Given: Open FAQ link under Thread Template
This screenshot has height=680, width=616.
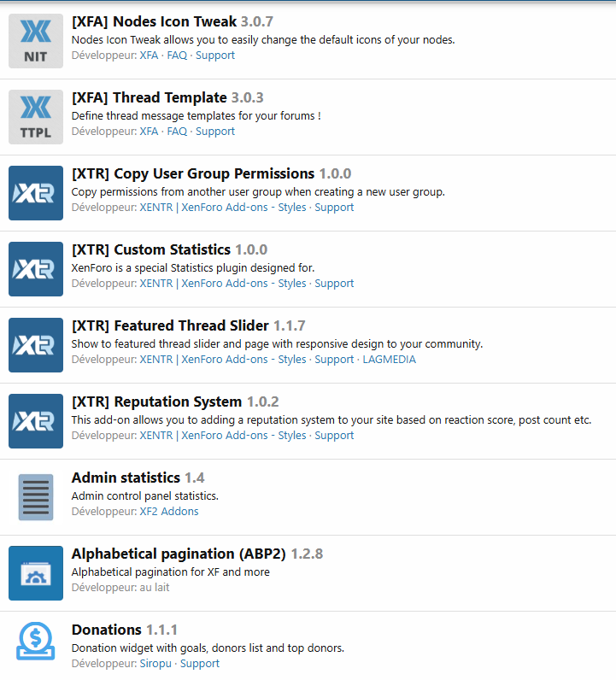Looking at the screenshot, I should tap(177, 131).
